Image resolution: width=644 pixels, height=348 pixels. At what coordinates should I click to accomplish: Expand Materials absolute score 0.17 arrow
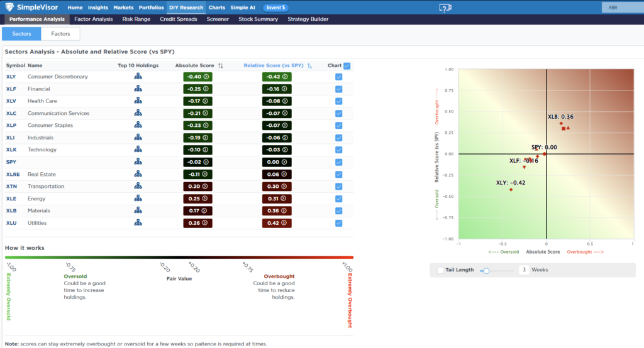pos(197,211)
